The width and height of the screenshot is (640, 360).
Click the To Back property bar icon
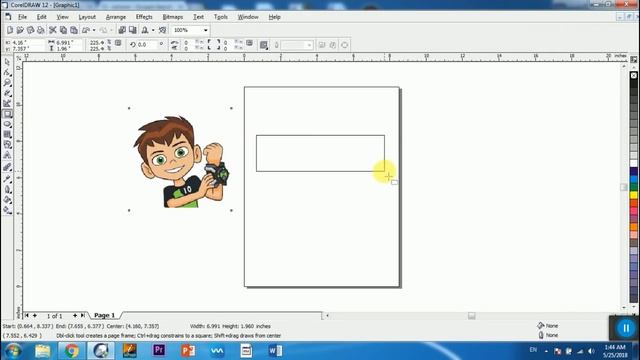pos(333,45)
